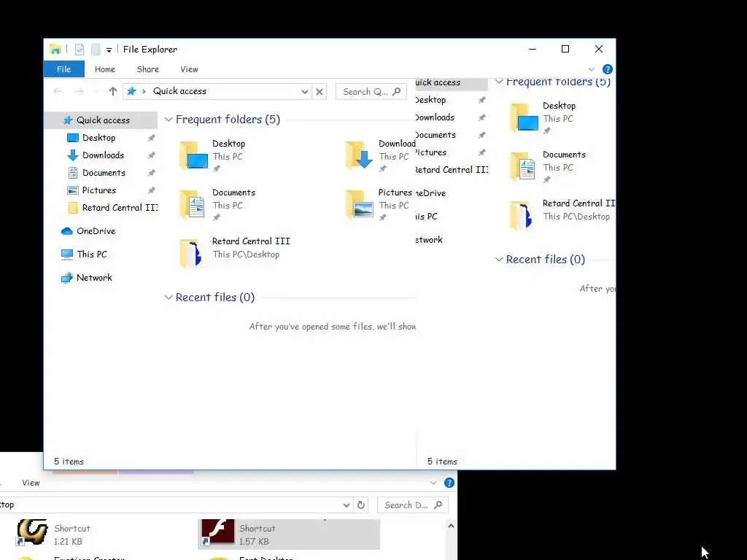Select Network in the navigation pane
This screenshot has width=747, height=560.
click(94, 278)
